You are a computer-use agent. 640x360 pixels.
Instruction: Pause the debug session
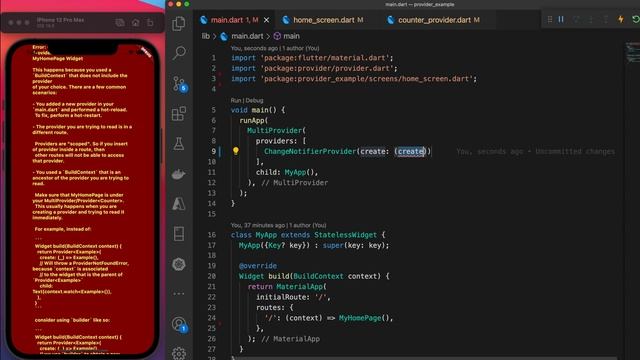(x=561, y=19)
